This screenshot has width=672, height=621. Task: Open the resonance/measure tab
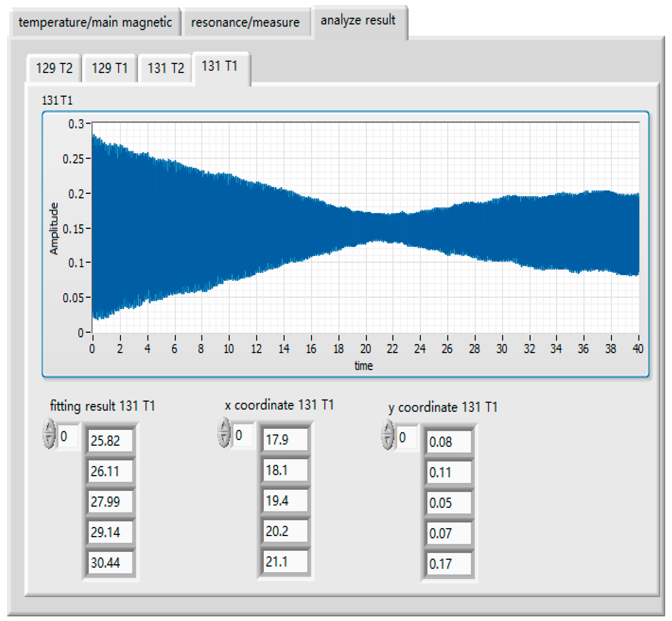pyautogui.click(x=245, y=22)
